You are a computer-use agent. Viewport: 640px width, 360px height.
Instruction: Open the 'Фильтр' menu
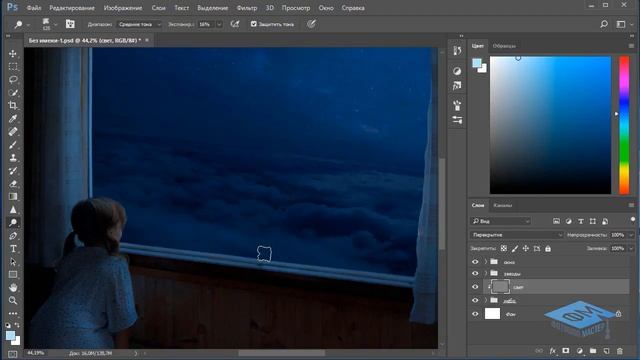click(x=247, y=8)
